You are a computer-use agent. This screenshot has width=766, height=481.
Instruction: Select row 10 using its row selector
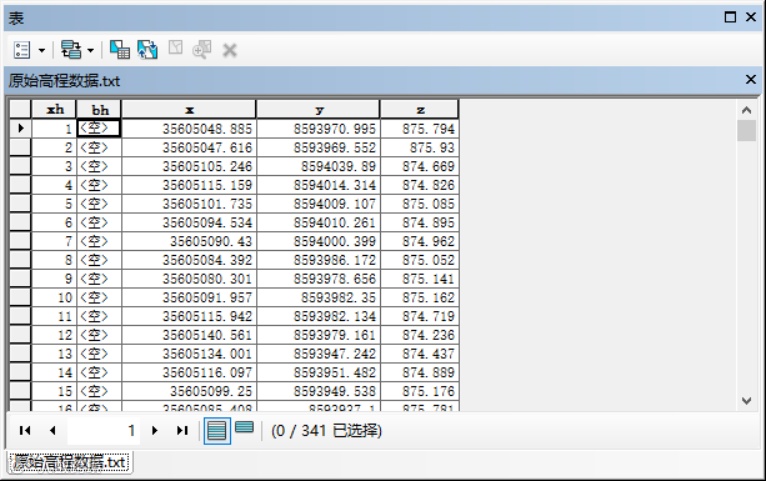21,297
